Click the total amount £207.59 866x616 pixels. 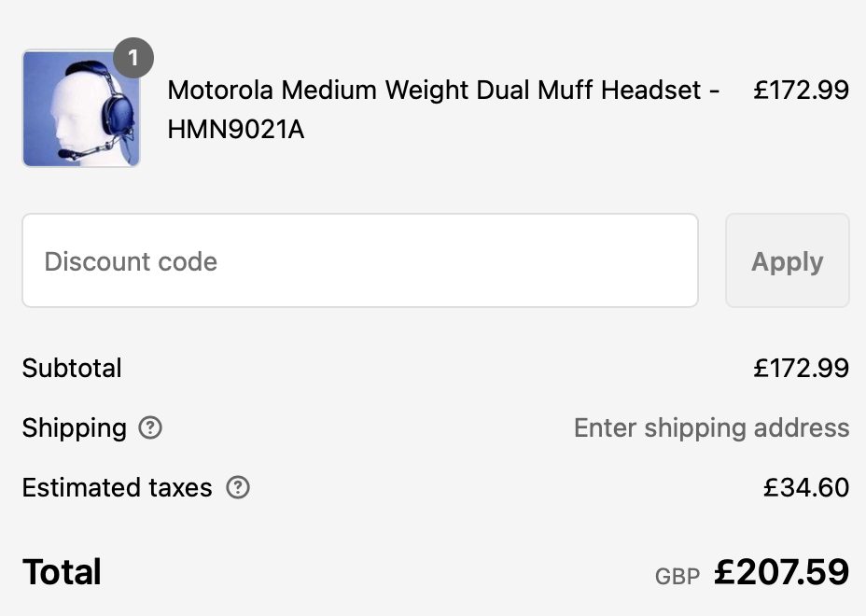tap(781, 572)
